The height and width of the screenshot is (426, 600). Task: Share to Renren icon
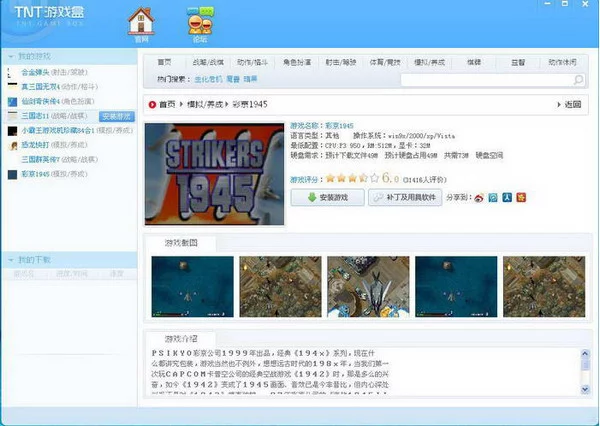(507, 197)
